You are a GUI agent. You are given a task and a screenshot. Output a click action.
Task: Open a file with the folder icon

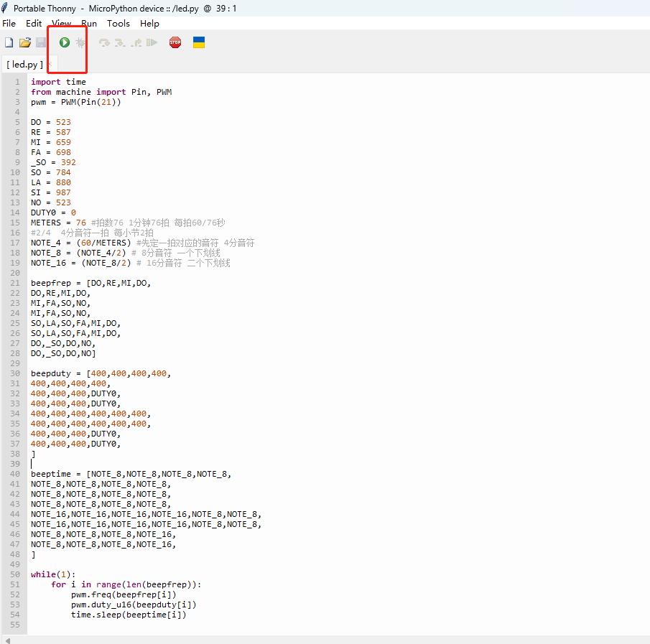(x=25, y=42)
